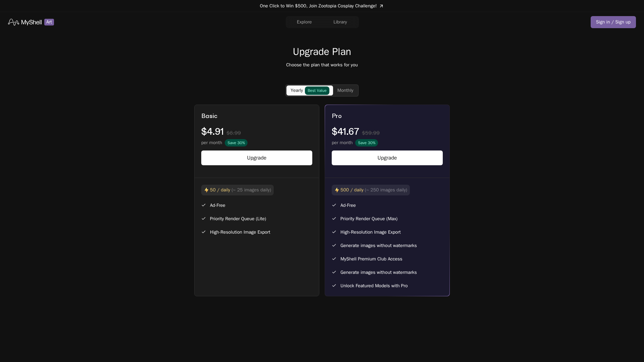The image size is (644, 362).
Task: Click the Save 30% badge under Basic price
Action: 236,143
